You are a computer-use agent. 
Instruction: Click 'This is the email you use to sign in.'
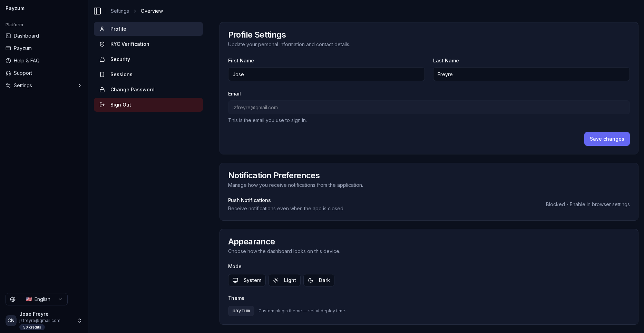point(267,120)
